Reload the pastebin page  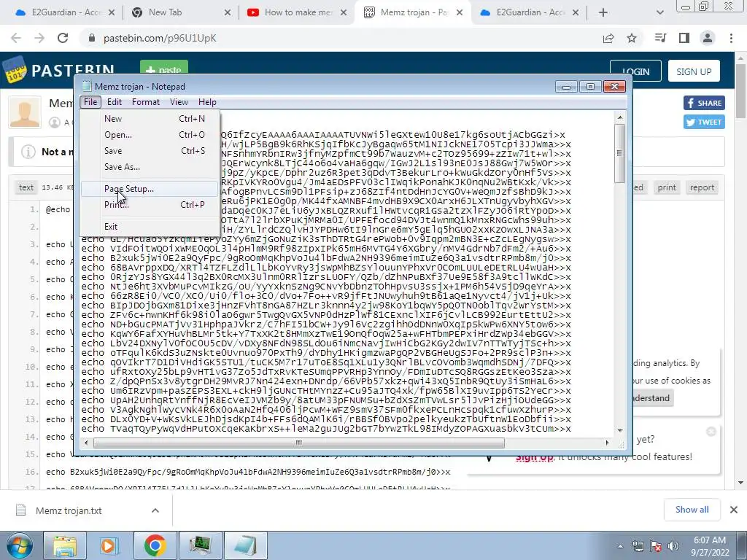[63, 38]
